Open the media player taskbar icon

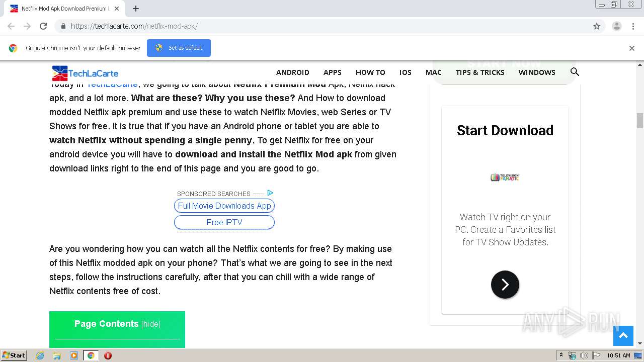click(74, 355)
